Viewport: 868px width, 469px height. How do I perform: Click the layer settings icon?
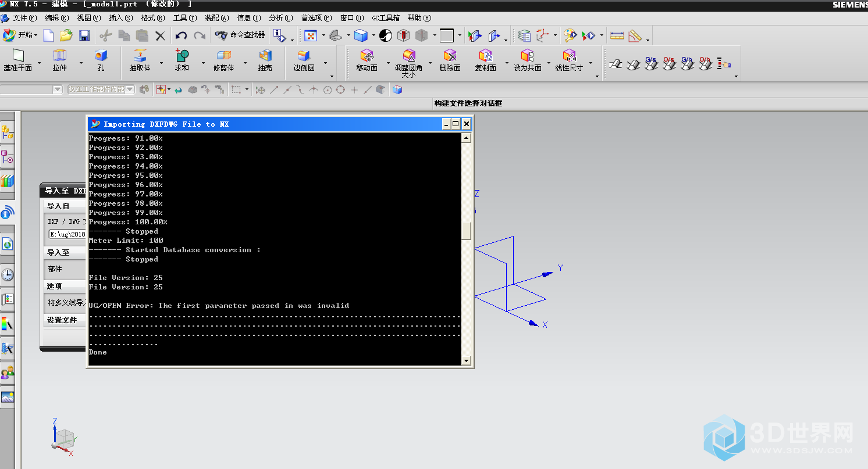pyautogui.click(x=525, y=35)
